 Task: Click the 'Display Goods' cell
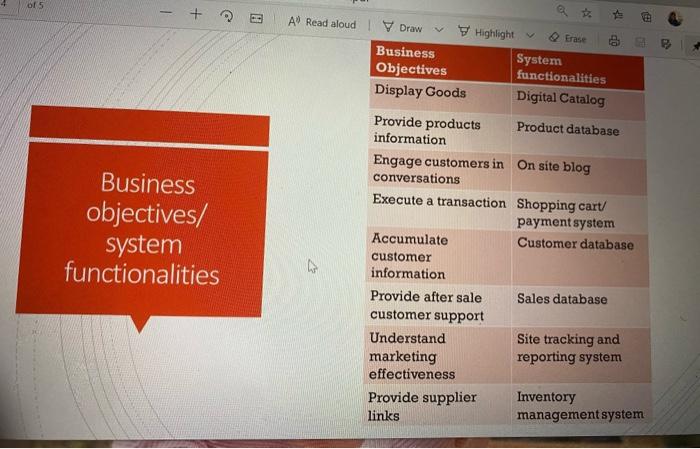pos(440,96)
